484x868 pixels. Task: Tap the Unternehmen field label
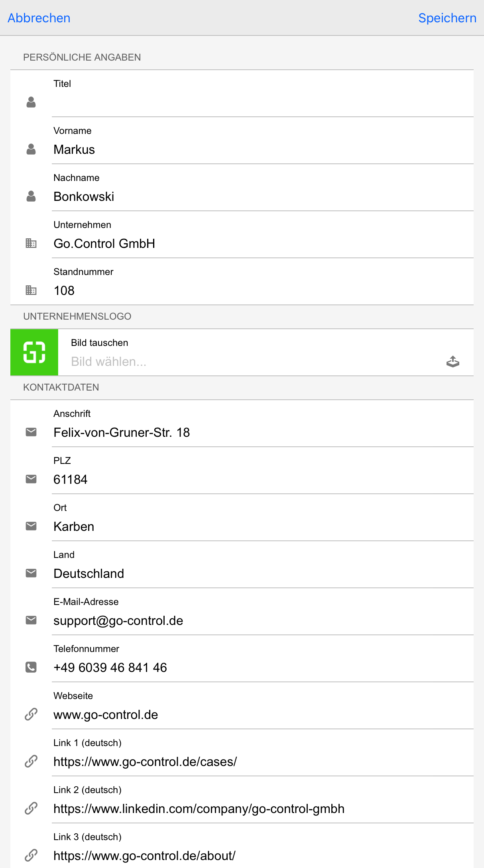(x=82, y=225)
